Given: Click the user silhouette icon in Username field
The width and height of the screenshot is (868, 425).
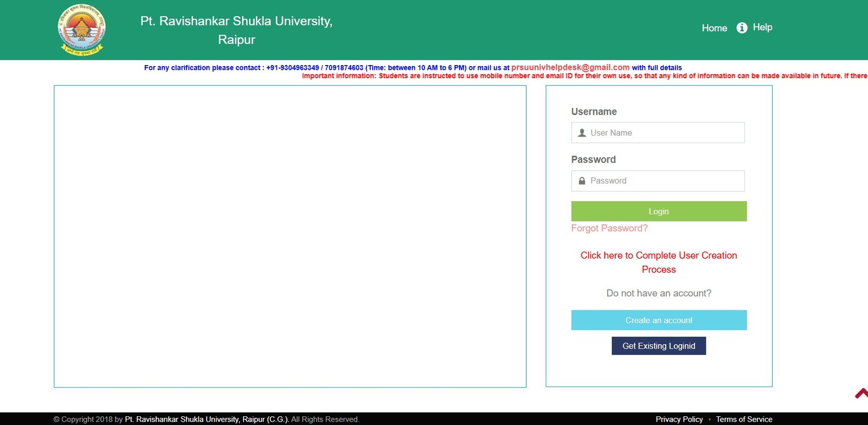Looking at the screenshot, I should click(582, 133).
